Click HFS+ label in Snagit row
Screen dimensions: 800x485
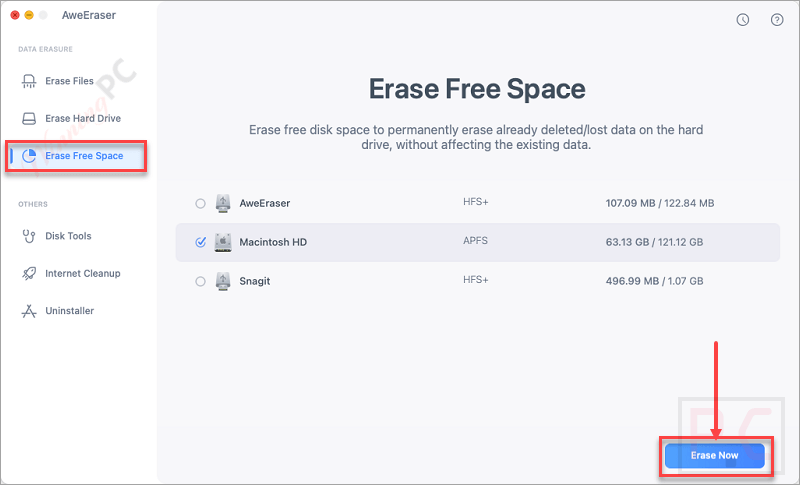click(476, 280)
